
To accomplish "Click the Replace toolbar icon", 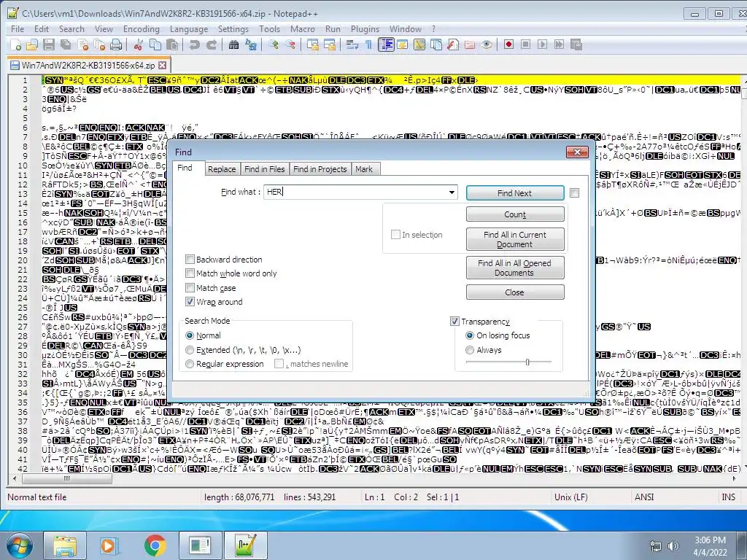I will [251, 44].
